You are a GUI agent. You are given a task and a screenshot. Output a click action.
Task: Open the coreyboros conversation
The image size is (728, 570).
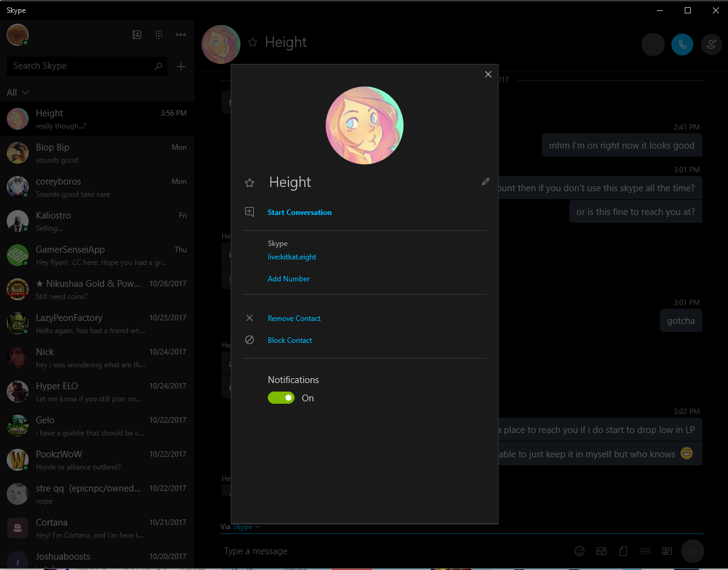(97, 187)
